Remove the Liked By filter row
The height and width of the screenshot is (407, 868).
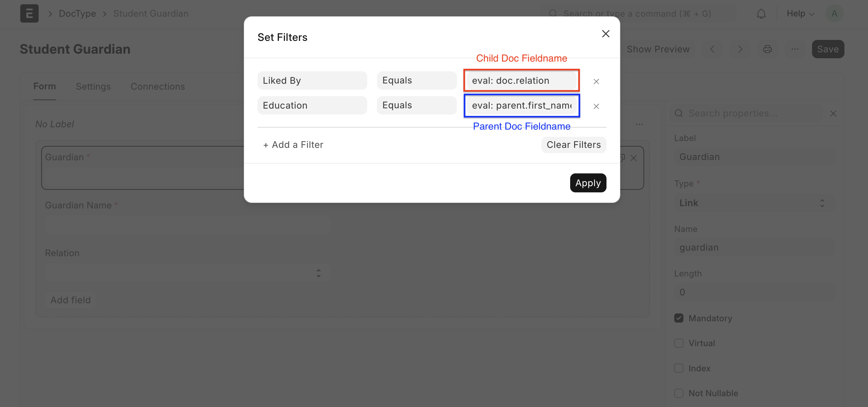[x=596, y=81]
